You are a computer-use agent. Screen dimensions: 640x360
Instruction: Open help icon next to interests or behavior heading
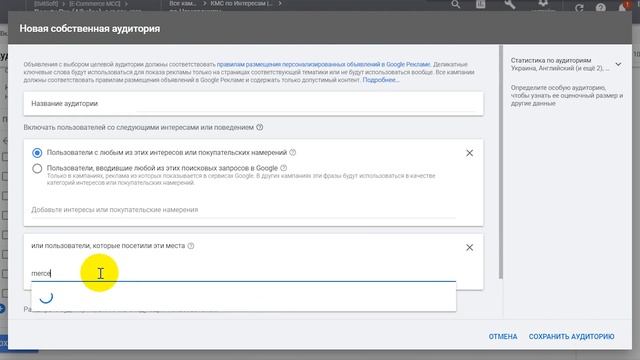pos(260,127)
